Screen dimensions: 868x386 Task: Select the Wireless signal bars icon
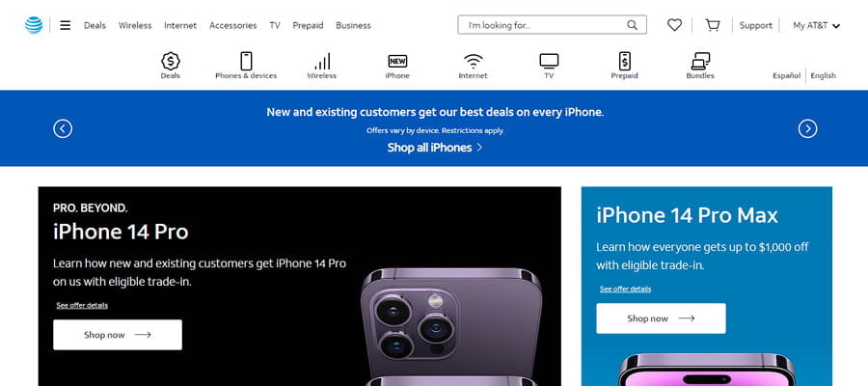point(322,61)
